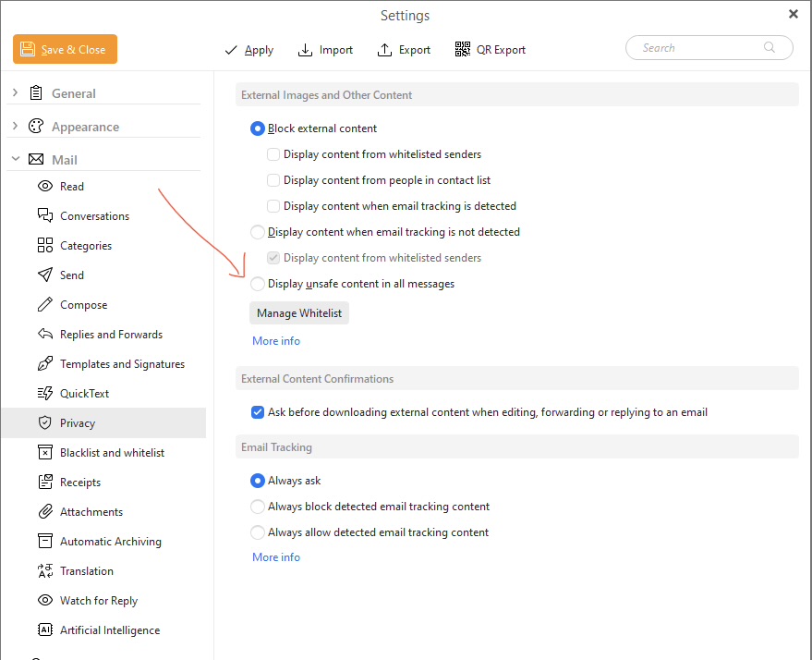The width and height of the screenshot is (812, 660).
Task: Click the General clipboard icon
Action: click(36, 93)
